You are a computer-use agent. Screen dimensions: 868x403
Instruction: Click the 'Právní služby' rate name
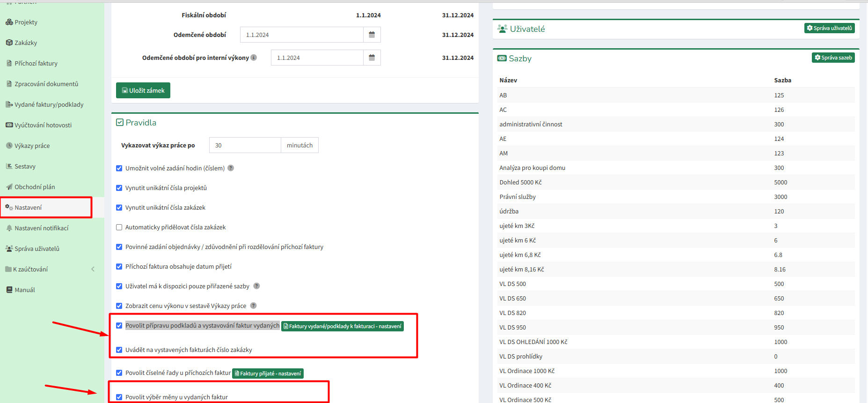click(518, 197)
